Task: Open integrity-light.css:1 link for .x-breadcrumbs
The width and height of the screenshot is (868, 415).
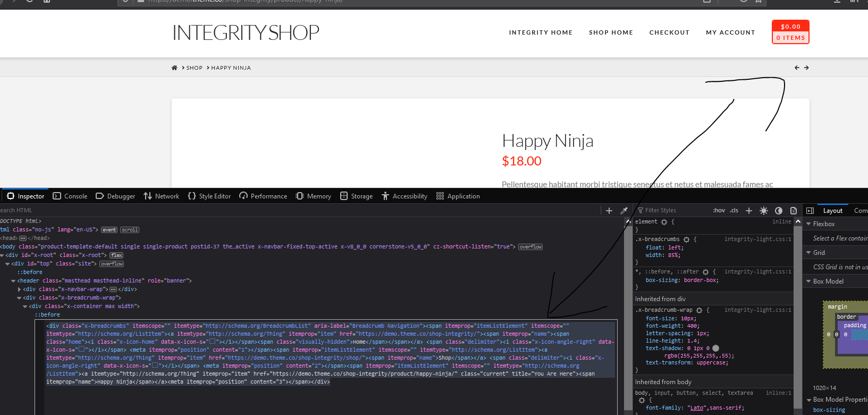Action: coord(757,239)
